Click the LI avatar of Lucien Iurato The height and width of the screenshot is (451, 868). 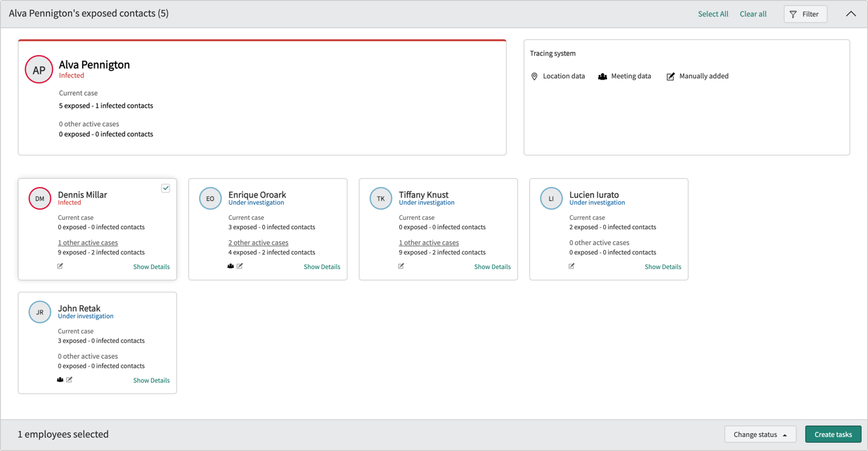click(552, 198)
